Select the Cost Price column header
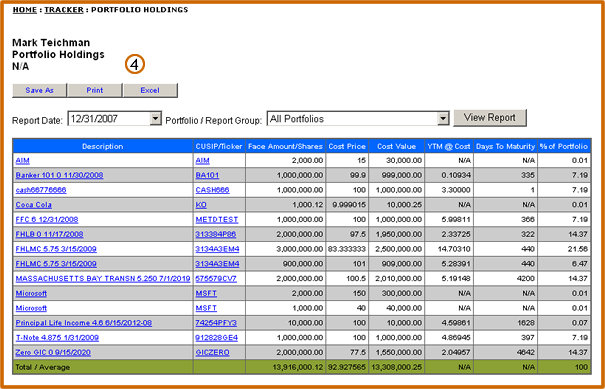The image size is (605, 389). (x=347, y=146)
